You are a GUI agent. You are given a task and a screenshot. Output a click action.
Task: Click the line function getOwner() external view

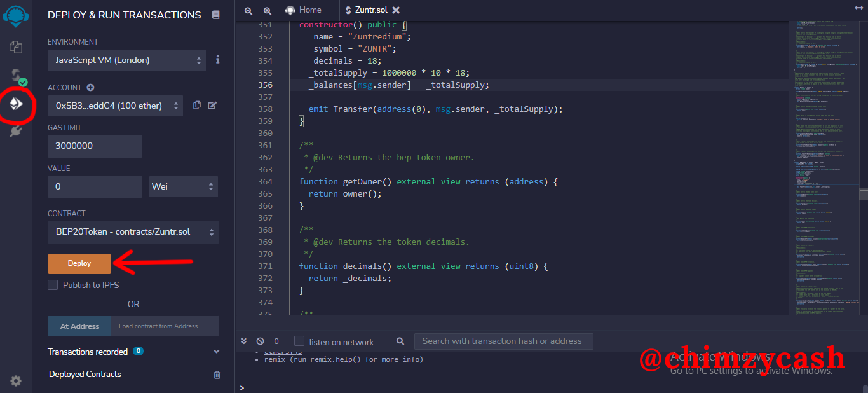coord(428,182)
